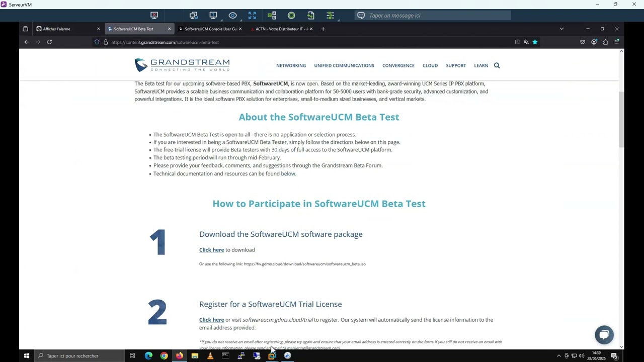Open the LEARN menu

coord(481,65)
